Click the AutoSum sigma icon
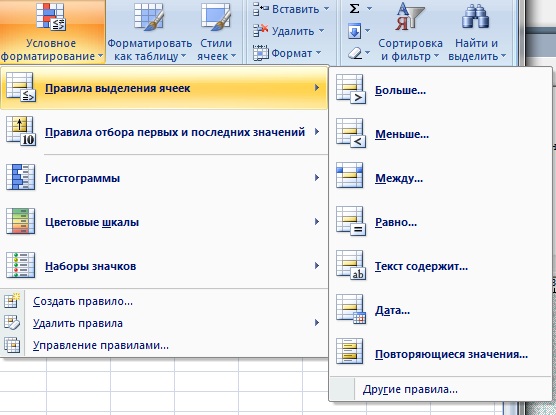The height and width of the screenshot is (415, 556). point(354,9)
